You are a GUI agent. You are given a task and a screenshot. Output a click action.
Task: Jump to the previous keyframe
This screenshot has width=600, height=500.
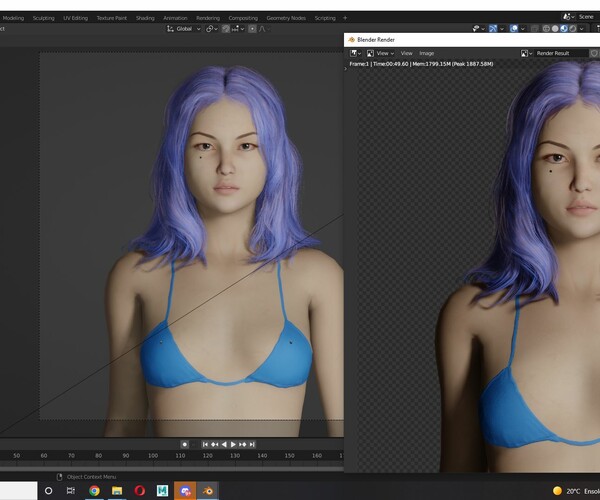pos(215,444)
